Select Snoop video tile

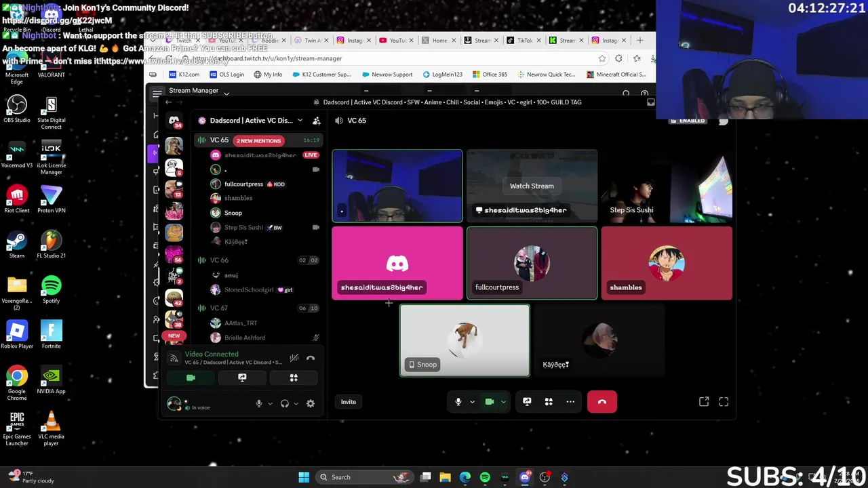pos(465,340)
